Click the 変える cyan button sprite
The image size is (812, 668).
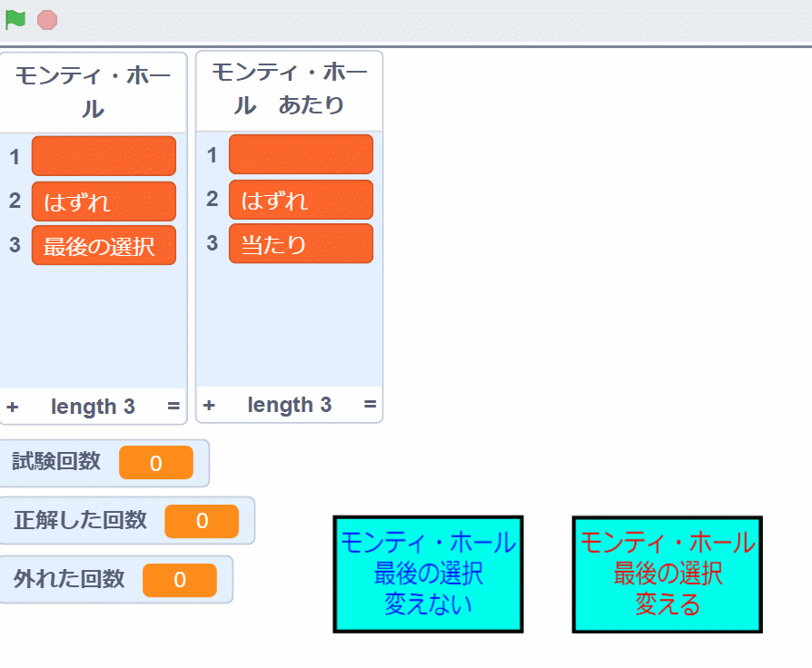pyautogui.click(x=668, y=575)
